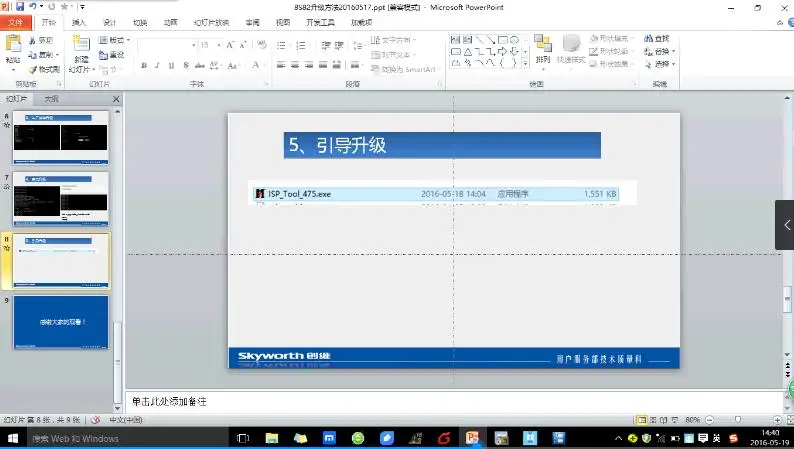This screenshot has width=794, height=449.
Task: Select slide 9 blue thumbnail
Action: 61,322
